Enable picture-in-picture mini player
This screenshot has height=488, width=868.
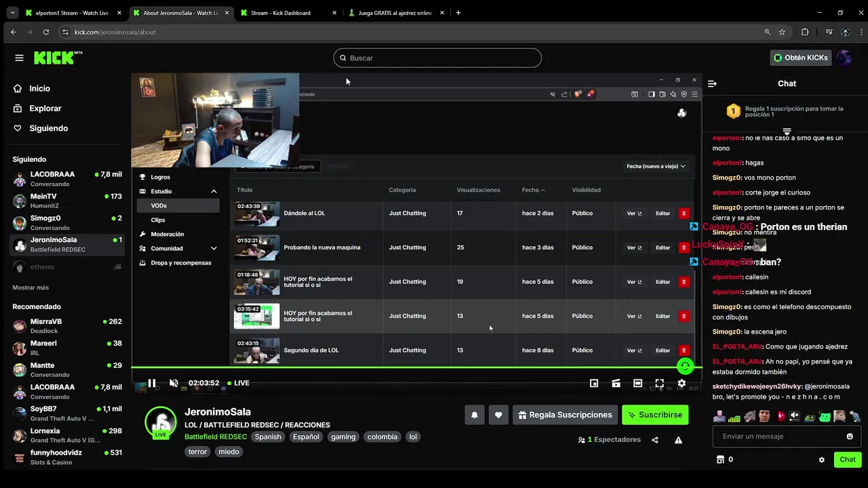point(594,383)
